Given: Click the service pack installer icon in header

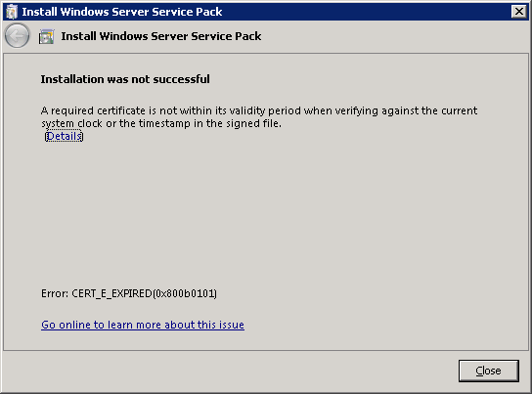Looking at the screenshot, I should [x=47, y=36].
